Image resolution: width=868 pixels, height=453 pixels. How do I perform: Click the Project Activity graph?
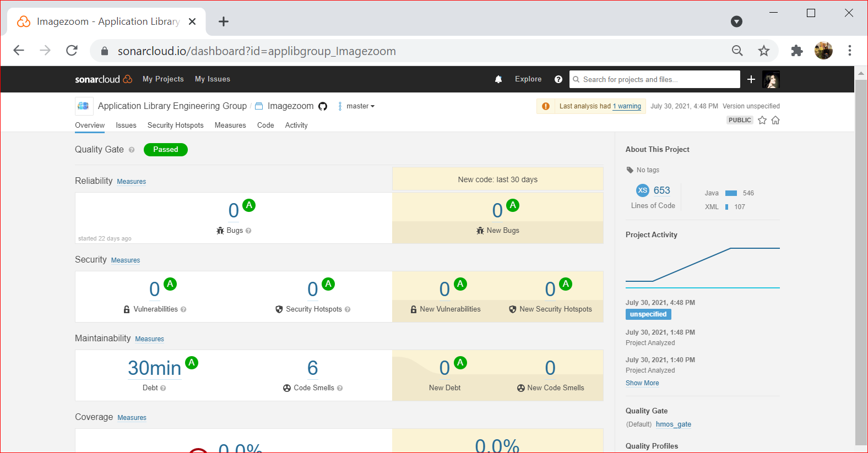[703, 266]
